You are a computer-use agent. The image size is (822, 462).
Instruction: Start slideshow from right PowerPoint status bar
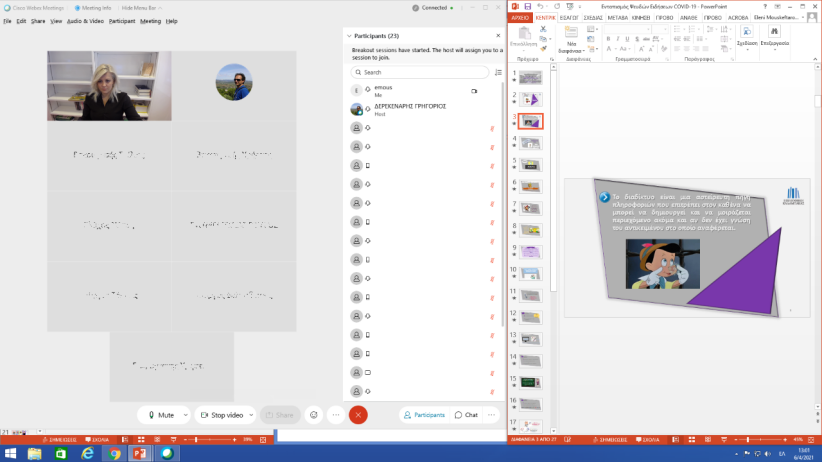pos(724,439)
